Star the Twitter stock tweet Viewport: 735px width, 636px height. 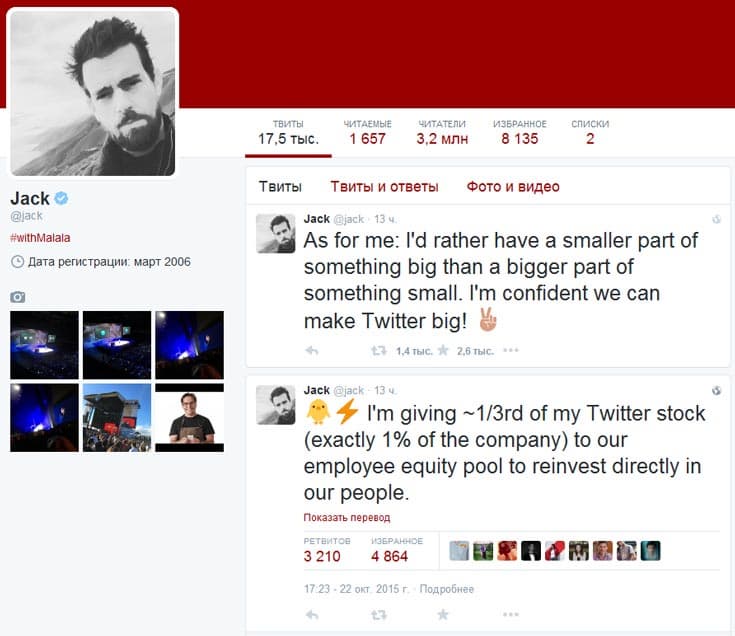pyautogui.click(x=443, y=614)
